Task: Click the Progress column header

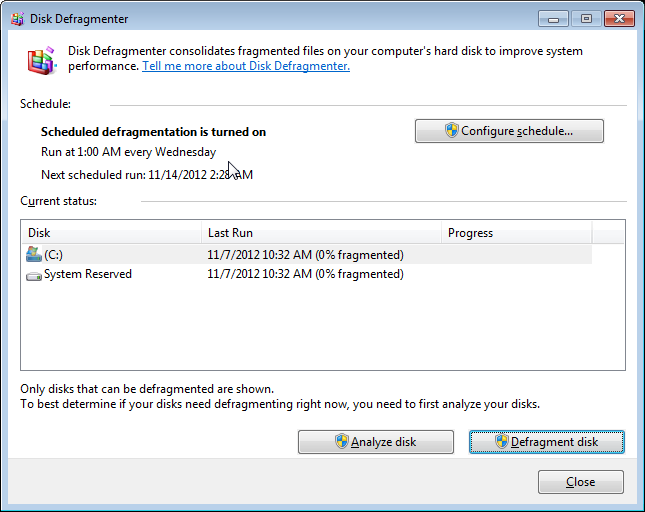Action: click(516, 233)
